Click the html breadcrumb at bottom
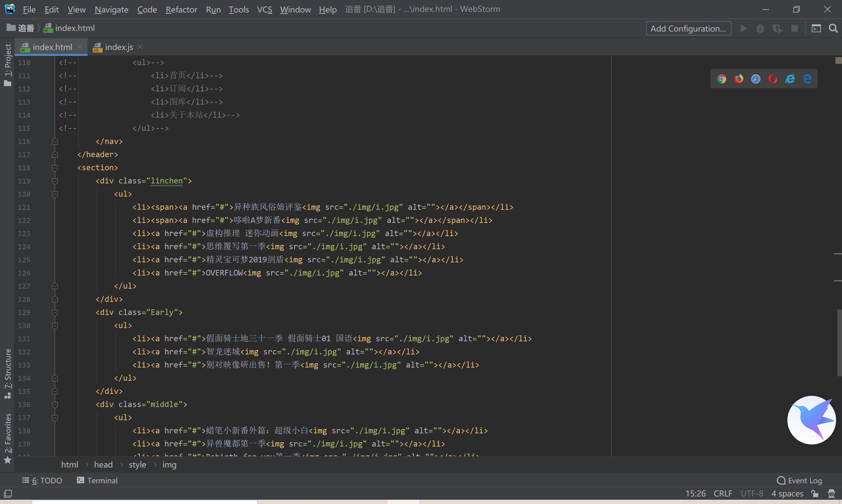This screenshot has width=842, height=504. [x=70, y=465]
